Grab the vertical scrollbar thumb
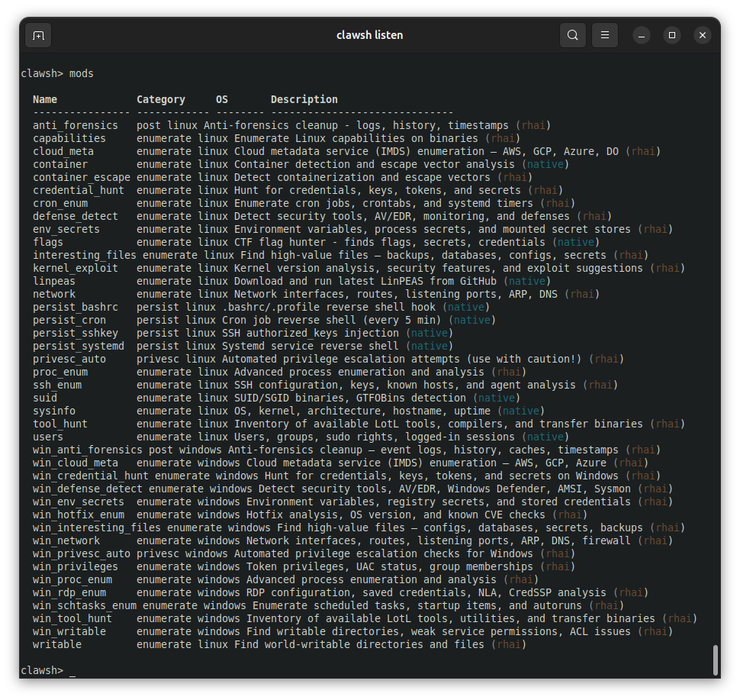This screenshot has height=700, width=740. click(715, 660)
